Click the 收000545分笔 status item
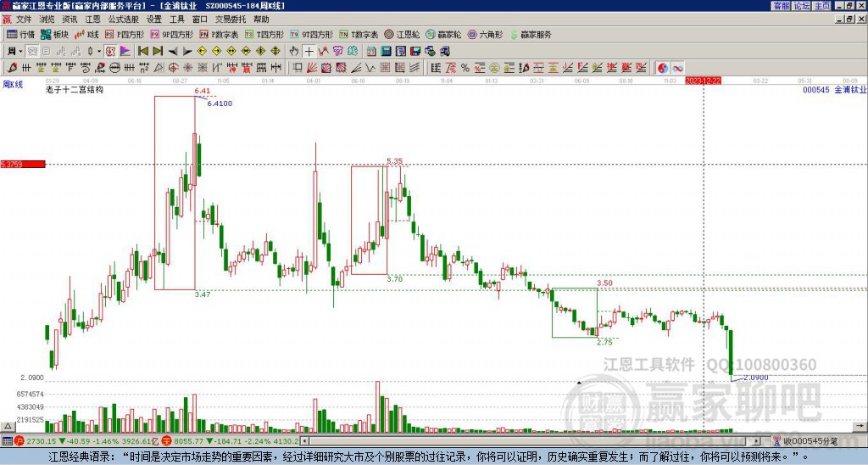868x465 pixels. tap(805, 441)
